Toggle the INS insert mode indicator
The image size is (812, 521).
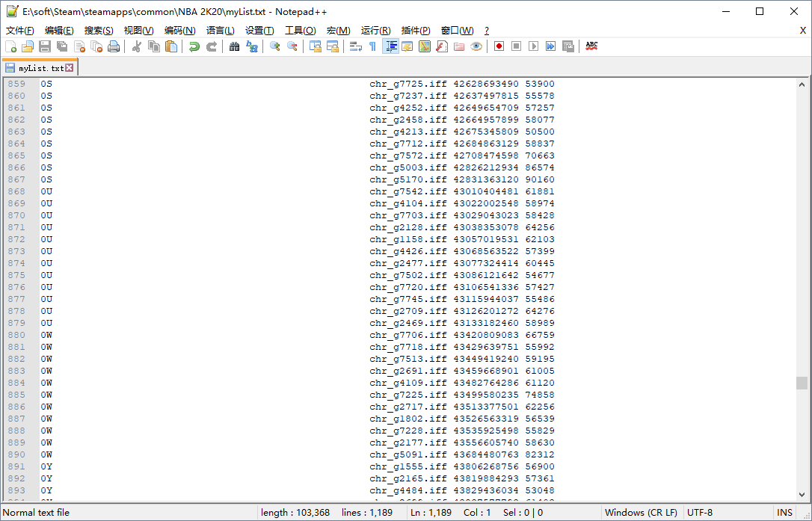(x=784, y=513)
